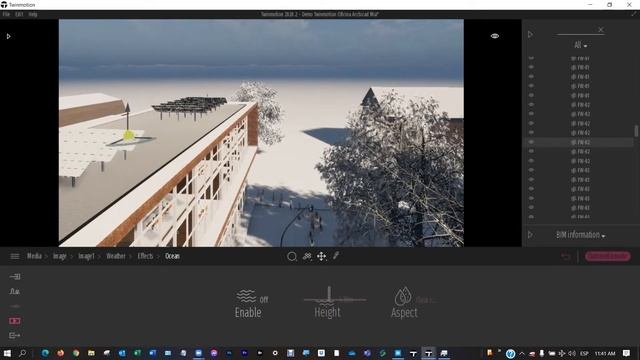Go to Weather in the breadcrumb
Viewport: 640px width, 360px height.
(116, 256)
